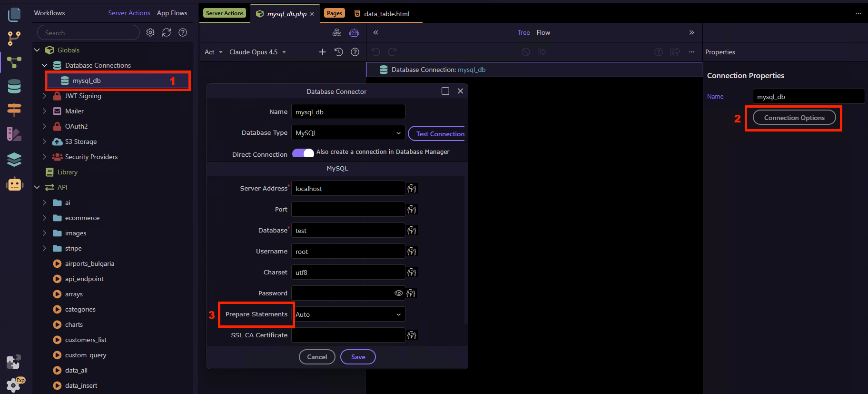Switch to the Flow view tab

click(543, 32)
